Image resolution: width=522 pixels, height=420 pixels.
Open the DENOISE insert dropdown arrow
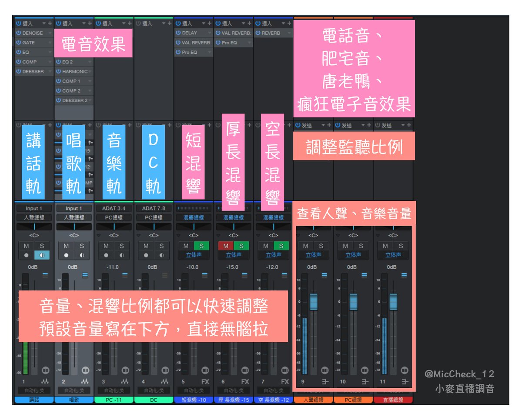tap(50, 33)
